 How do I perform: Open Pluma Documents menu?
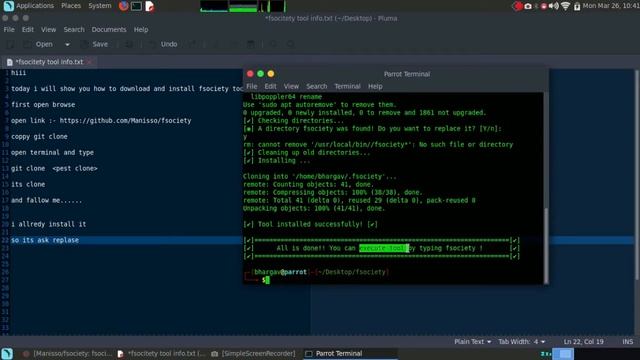coord(109,29)
